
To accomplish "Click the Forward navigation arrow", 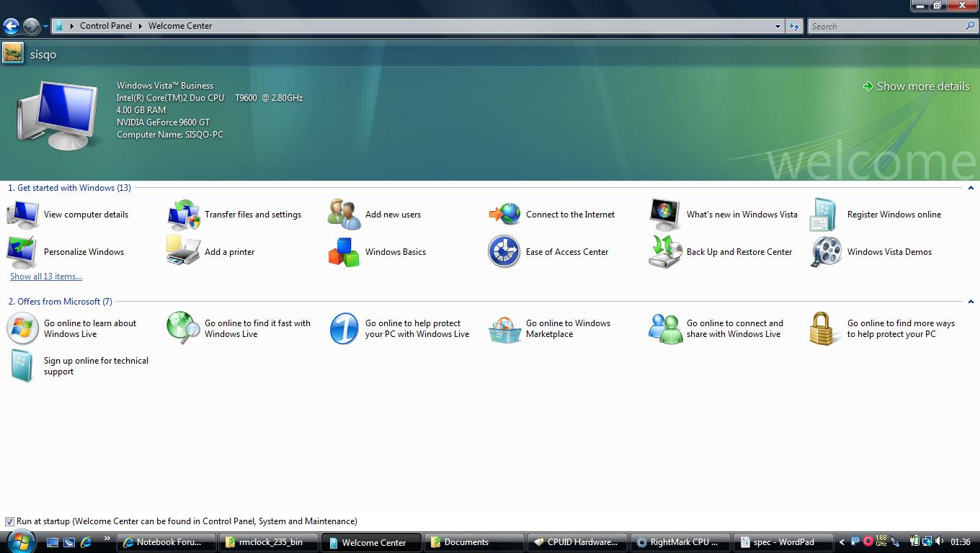I will (31, 27).
